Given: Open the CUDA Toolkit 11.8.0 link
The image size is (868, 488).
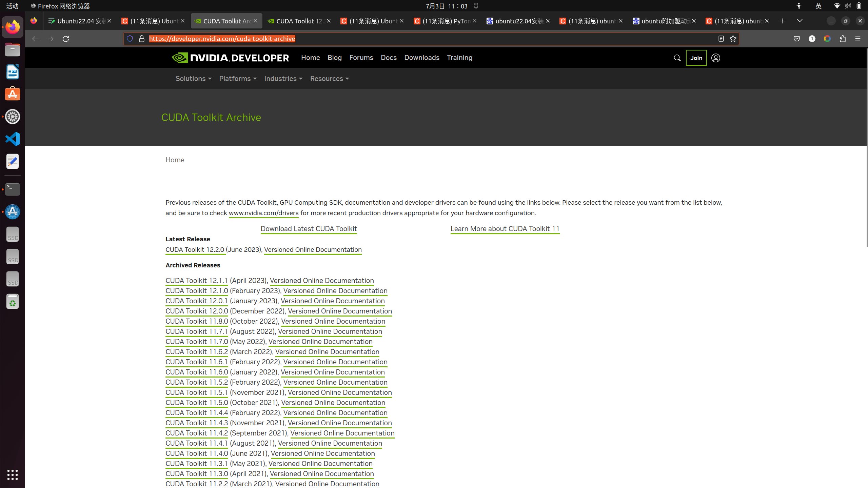Looking at the screenshot, I should (x=196, y=321).
